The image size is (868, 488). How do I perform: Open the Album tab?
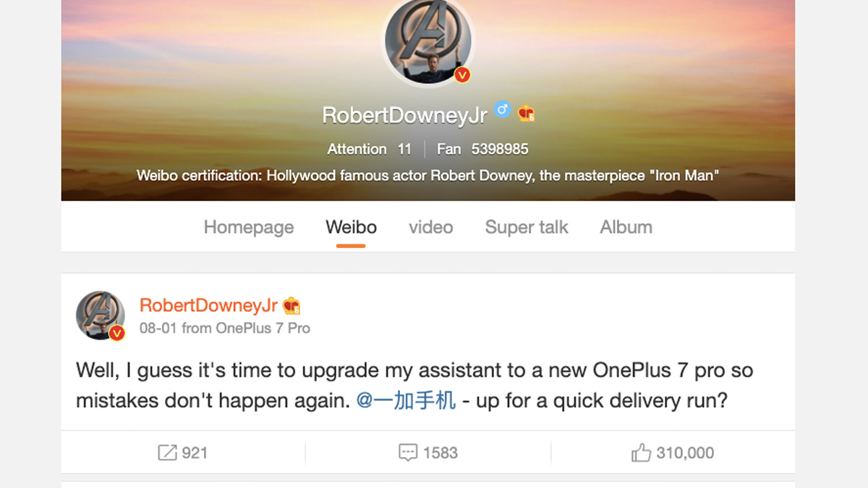626,227
